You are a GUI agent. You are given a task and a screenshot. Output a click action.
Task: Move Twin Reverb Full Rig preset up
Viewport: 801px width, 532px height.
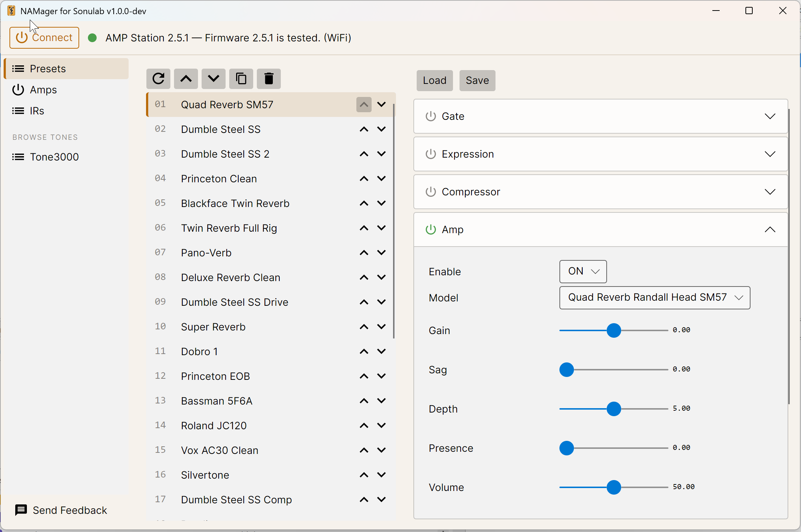(364, 228)
